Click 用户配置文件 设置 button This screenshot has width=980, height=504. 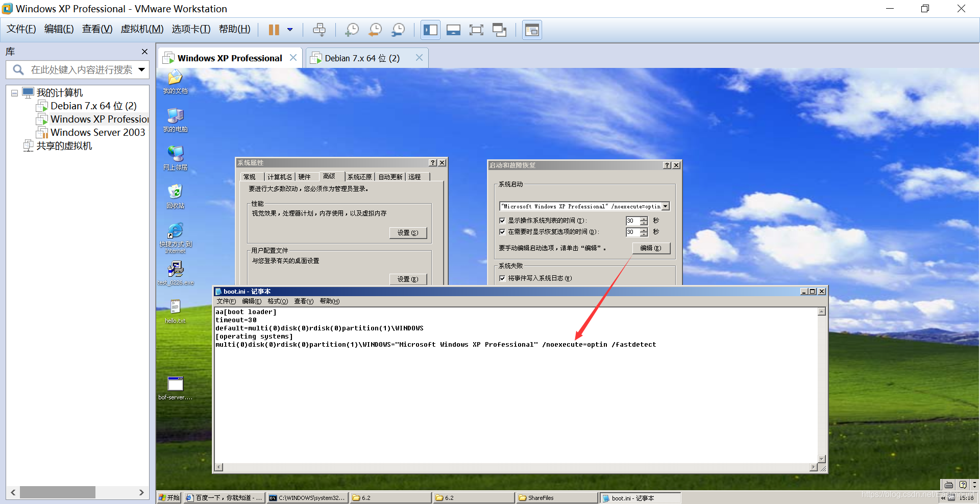(x=408, y=279)
